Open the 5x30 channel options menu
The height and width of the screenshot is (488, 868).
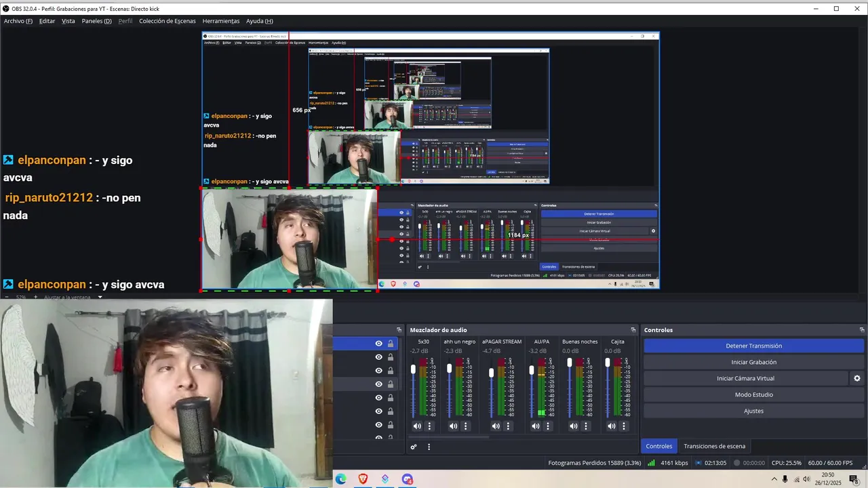tap(429, 426)
